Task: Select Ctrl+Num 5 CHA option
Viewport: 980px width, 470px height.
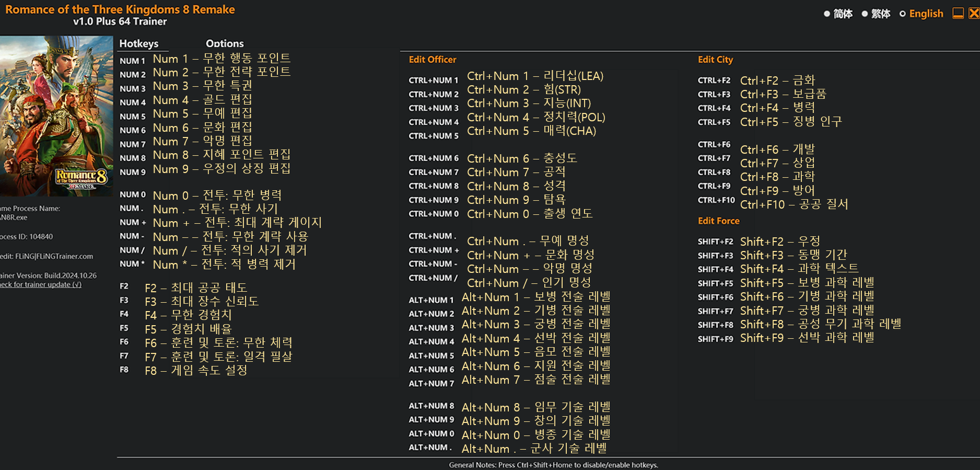Action: coord(532,131)
